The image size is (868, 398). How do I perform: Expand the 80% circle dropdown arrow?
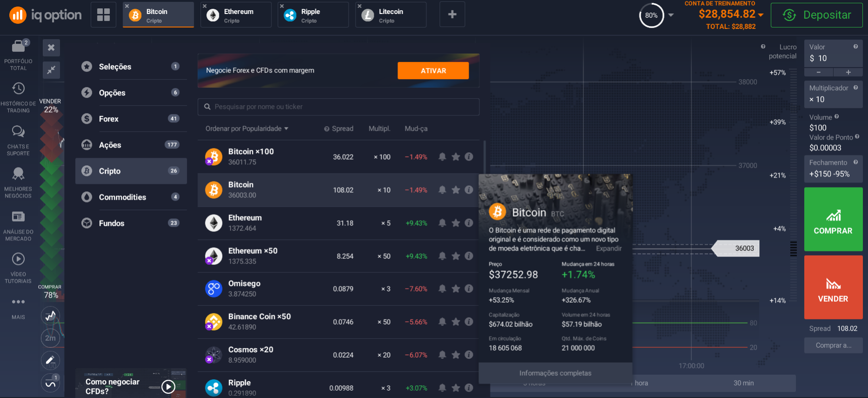[x=671, y=15]
